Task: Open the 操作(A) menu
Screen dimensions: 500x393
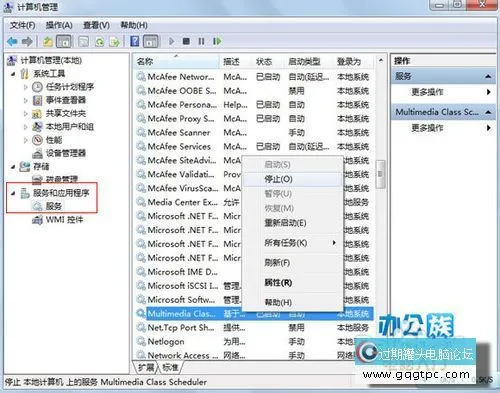Action: pos(59,25)
